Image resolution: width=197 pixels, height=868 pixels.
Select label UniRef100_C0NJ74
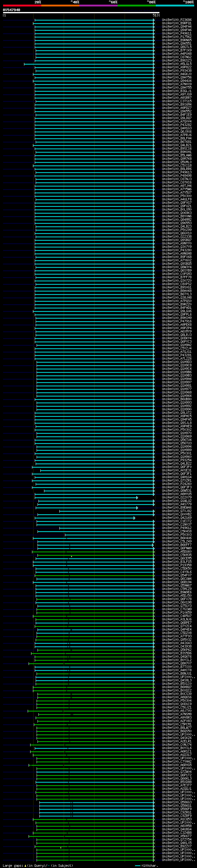pos(177,745)
